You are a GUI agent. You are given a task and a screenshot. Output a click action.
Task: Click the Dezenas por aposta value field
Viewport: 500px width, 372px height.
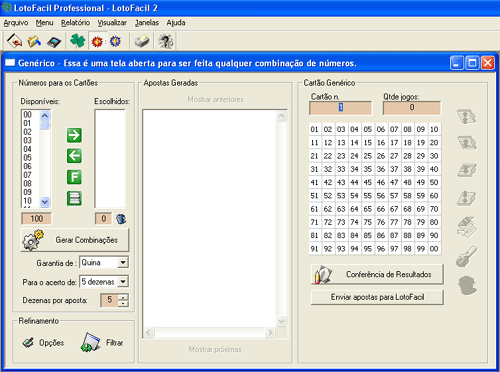coord(110,300)
